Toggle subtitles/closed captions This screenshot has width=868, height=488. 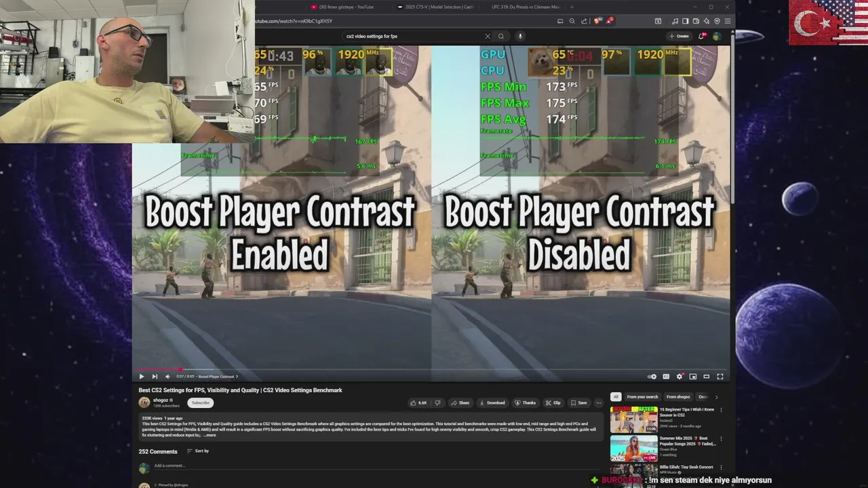tap(666, 377)
